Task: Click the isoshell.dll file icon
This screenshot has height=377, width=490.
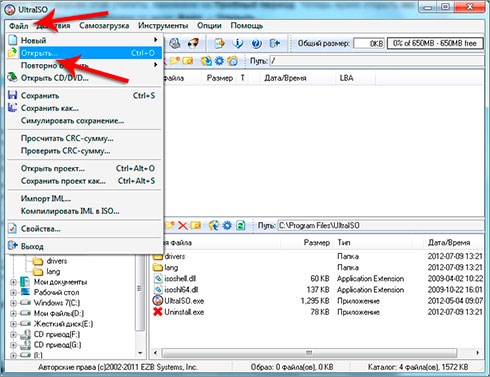Action: point(158,278)
